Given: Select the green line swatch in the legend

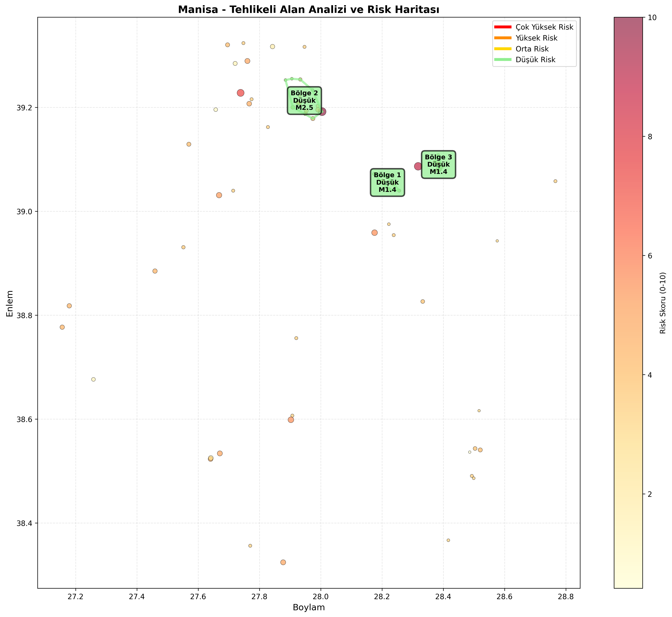Looking at the screenshot, I should 502,59.
